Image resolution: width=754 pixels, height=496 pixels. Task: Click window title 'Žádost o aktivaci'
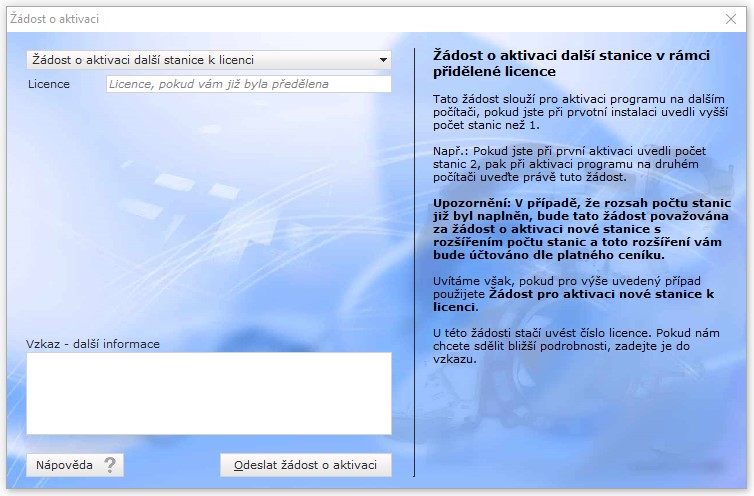[54, 19]
